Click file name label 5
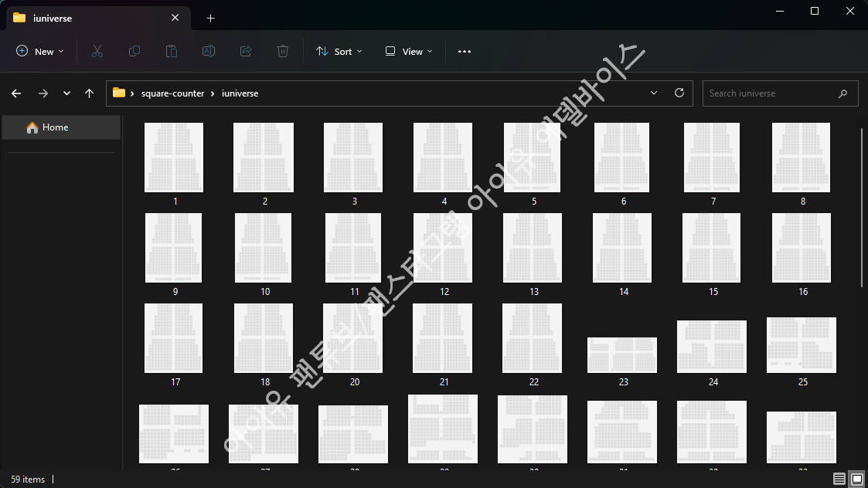This screenshot has width=868, height=488. coord(534,202)
